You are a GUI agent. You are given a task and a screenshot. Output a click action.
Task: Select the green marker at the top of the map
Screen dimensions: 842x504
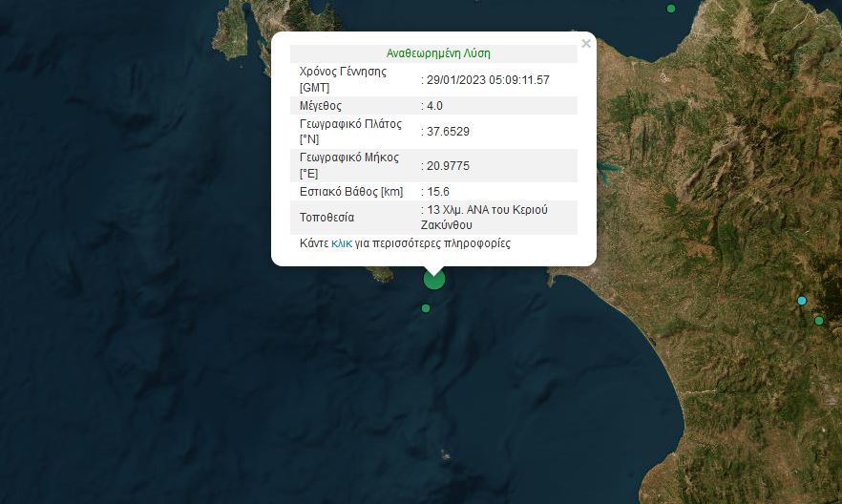(671, 9)
